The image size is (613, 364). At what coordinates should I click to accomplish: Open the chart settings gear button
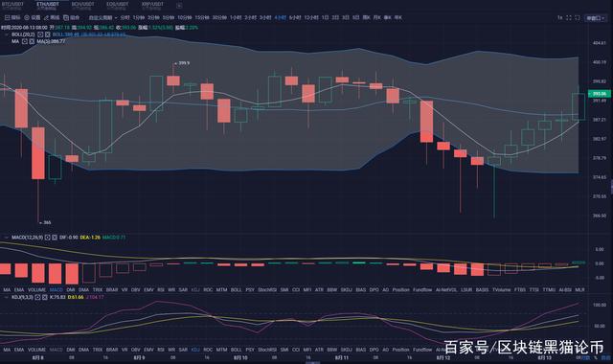(x=33, y=17)
